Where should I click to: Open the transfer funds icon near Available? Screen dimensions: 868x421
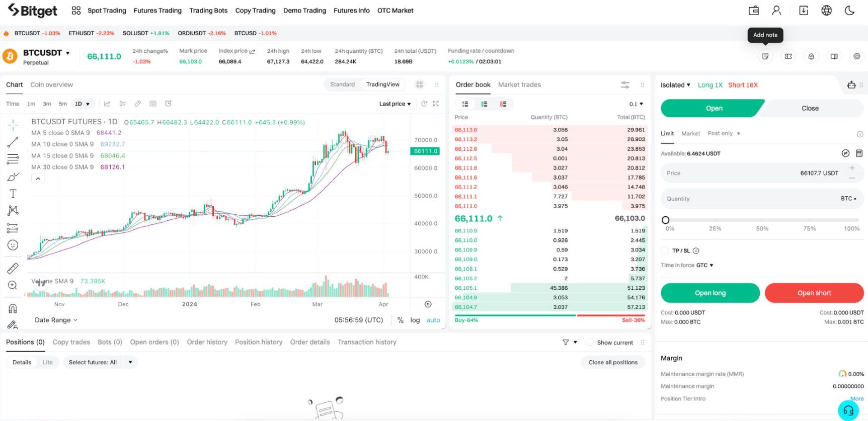pos(845,153)
